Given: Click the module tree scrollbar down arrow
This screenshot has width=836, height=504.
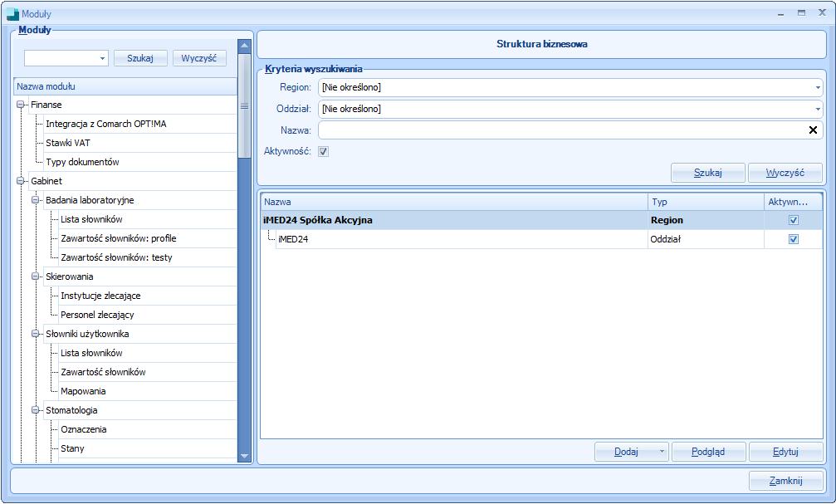Looking at the screenshot, I should [x=244, y=456].
